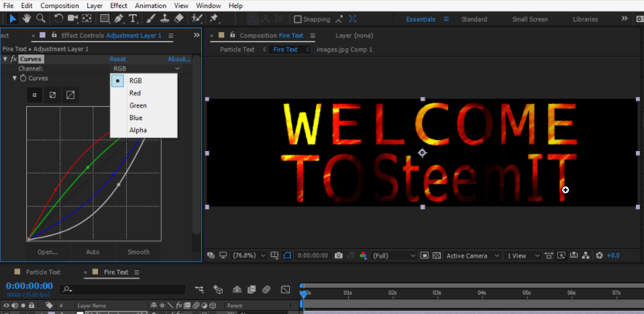Open the Channel RGB dropdown

click(x=146, y=68)
